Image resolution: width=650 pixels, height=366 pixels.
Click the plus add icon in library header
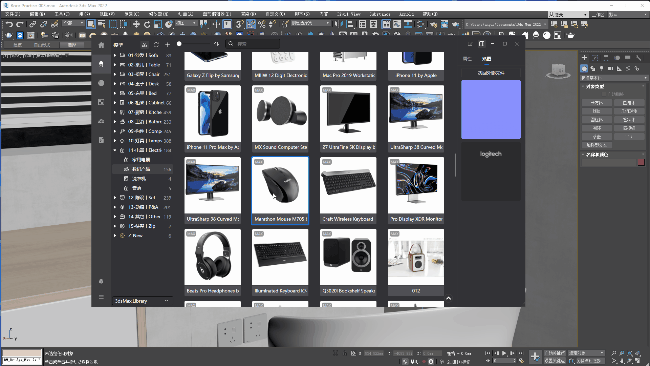point(167,44)
